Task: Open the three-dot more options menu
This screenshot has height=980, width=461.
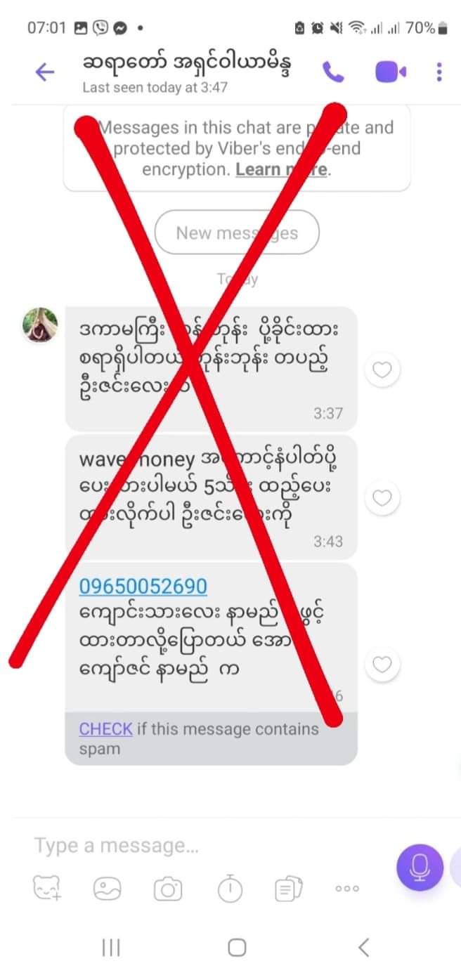Action: pyautogui.click(x=439, y=72)
